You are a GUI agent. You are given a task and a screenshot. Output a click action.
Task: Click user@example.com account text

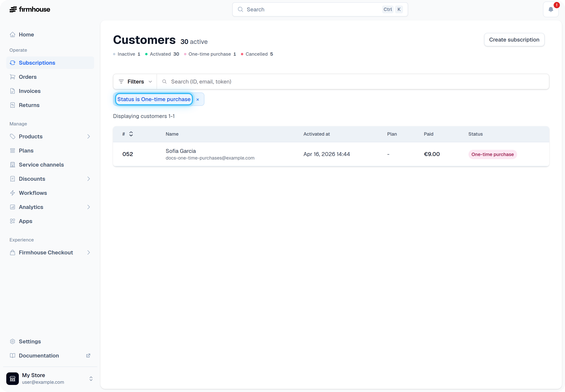pos(43,382)
